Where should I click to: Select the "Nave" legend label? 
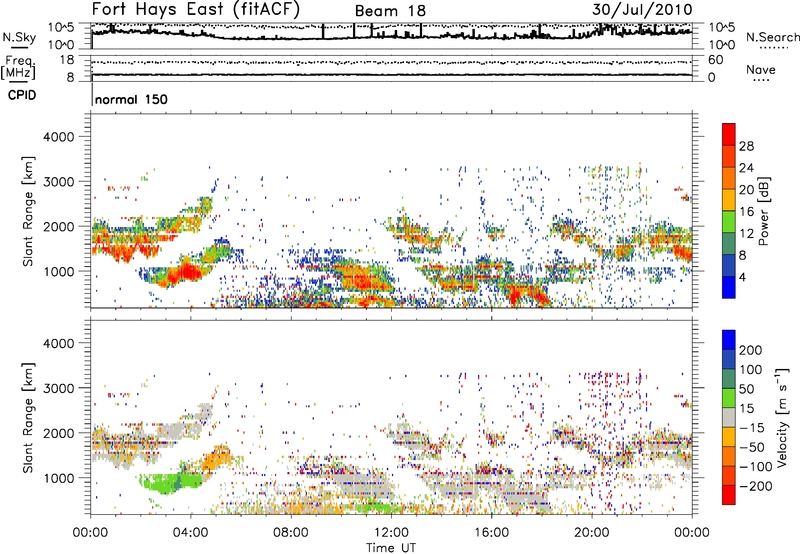(x=761, y=69)
